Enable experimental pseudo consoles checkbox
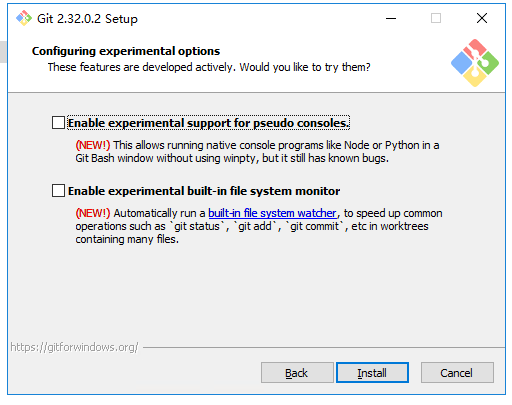 tap(58, 123)
